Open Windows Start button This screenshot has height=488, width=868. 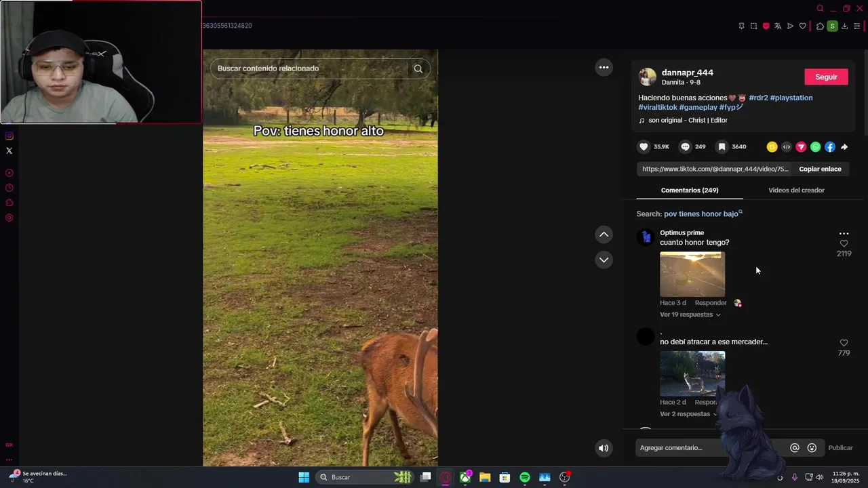(x=304, y=477)
